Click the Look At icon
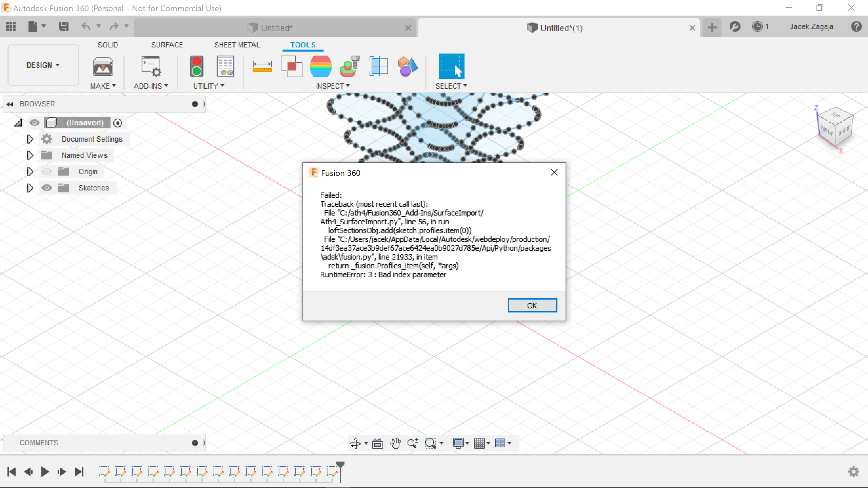This screenshot has width=868, height=488. pos(377,443)
